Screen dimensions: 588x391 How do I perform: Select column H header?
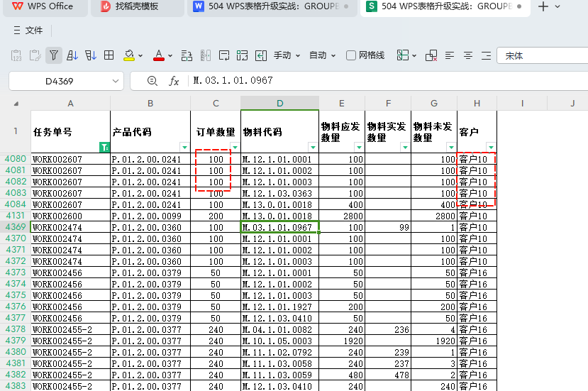[477, 103]
